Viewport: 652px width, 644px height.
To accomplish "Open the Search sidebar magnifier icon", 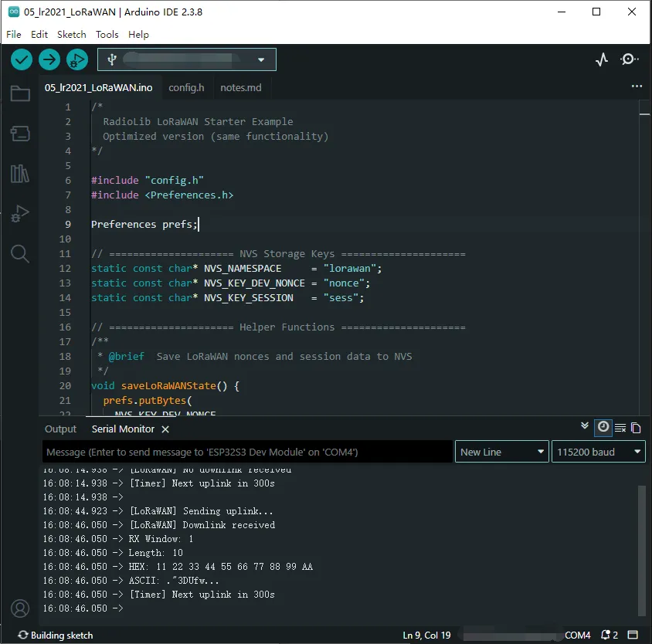I will [x=20, y=253].
